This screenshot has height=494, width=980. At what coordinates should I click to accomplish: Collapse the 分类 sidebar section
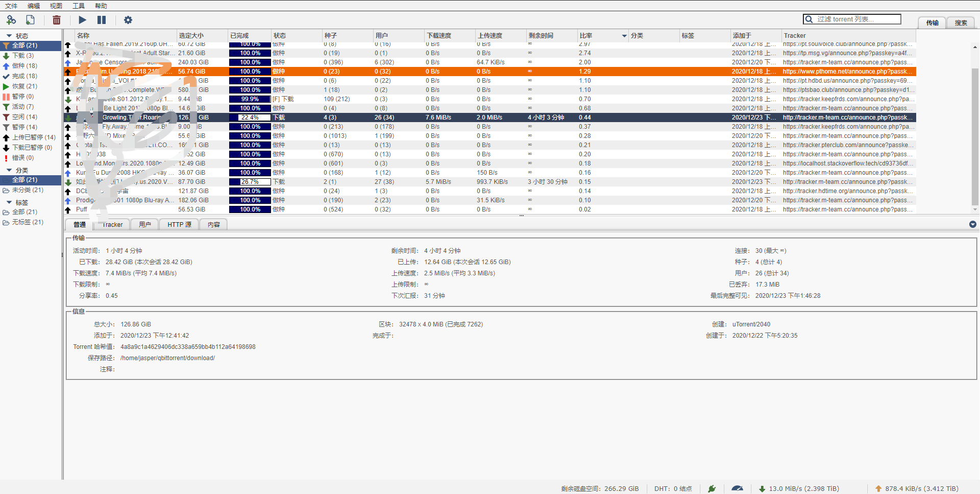[9, 170]
